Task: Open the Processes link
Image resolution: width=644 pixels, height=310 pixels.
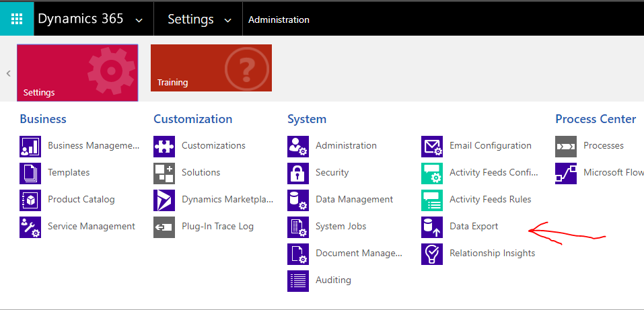Action: [x=604, y=145]
